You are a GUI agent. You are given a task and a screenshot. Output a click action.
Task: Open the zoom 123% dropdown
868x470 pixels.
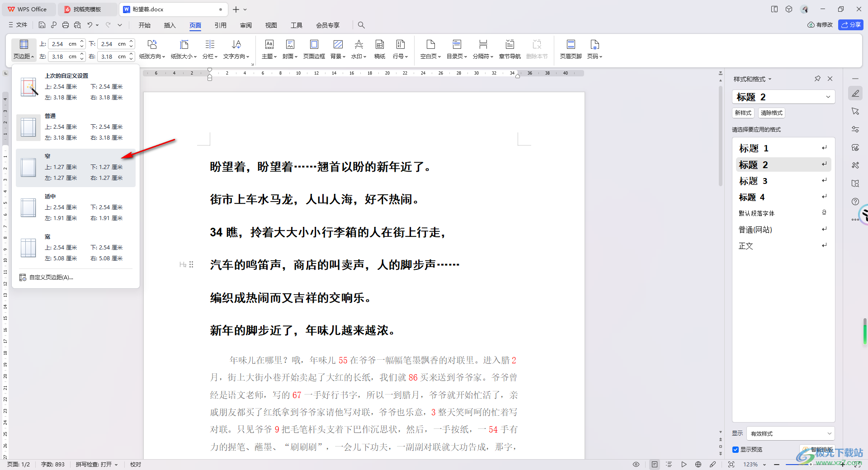click(755, 465)
